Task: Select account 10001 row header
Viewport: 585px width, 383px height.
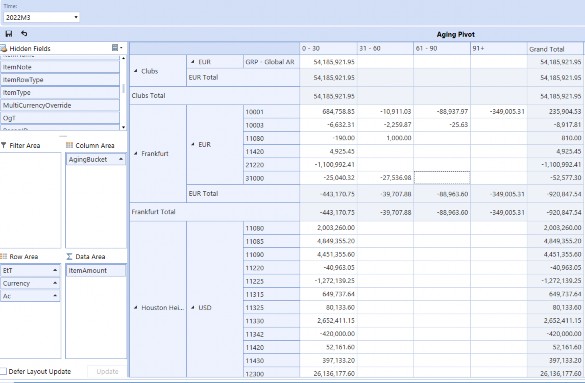Action: coord(271,112)
